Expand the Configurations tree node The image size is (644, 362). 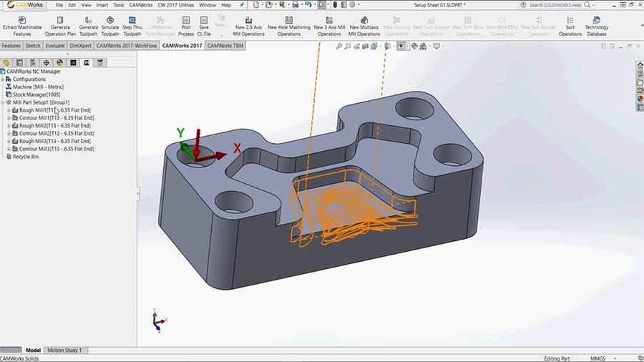[2, 79]
